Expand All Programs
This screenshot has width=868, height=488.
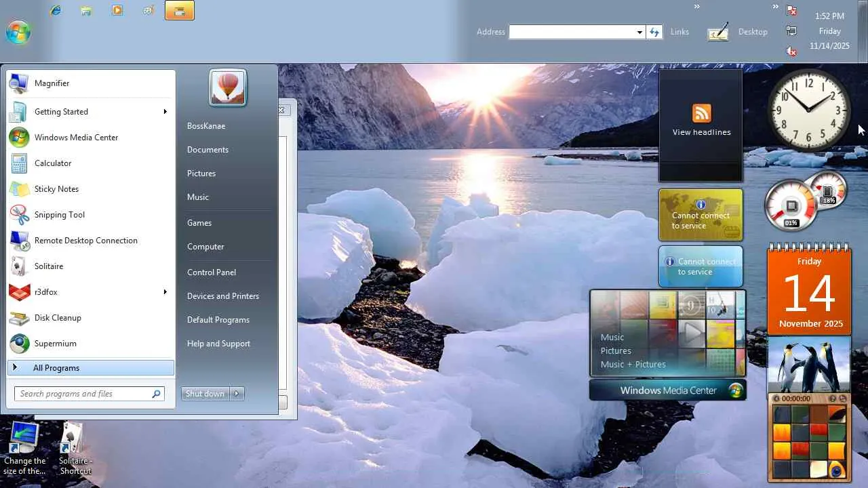pyautogui.click(x=91, y=368)
